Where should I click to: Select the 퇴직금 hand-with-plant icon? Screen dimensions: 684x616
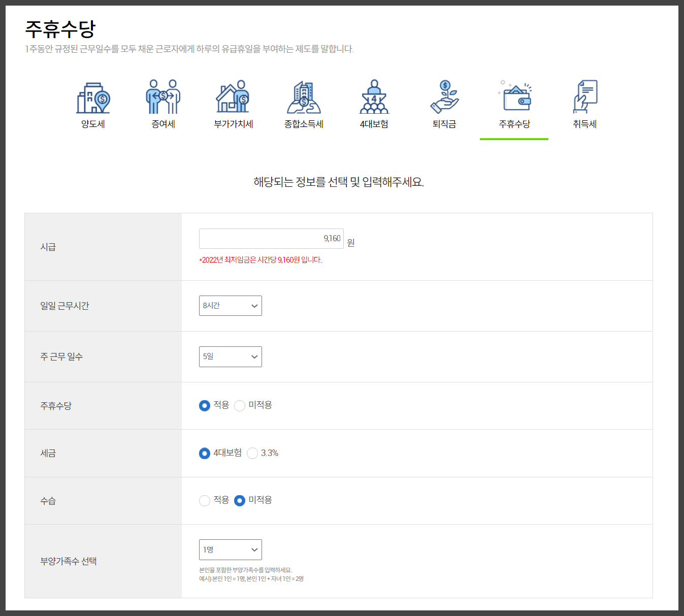pyautogui.click(x=444, y=96)
